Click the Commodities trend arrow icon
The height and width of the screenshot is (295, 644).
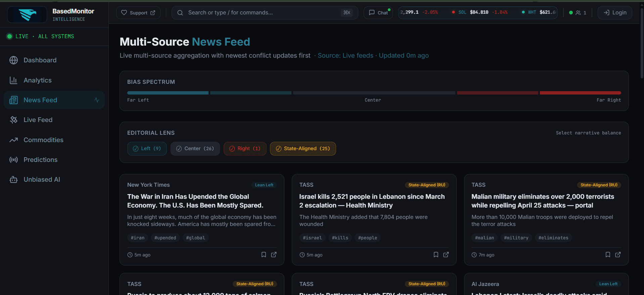(x=13, y=140)
